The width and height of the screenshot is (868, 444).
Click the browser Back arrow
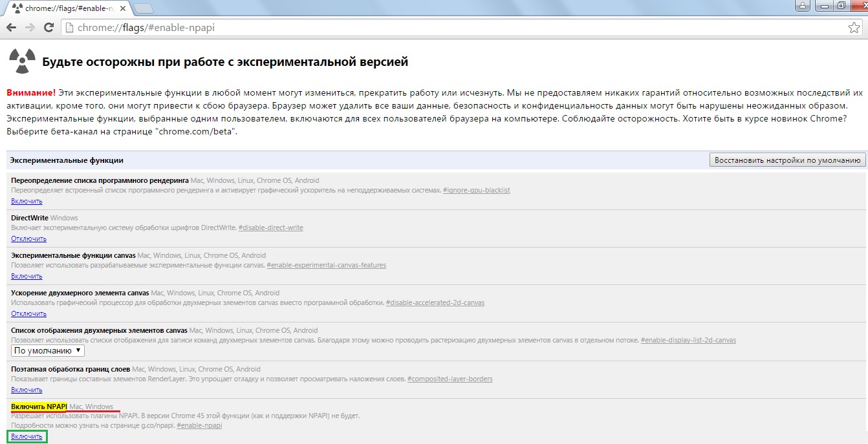pyautogui.click(x=11, y=28)
